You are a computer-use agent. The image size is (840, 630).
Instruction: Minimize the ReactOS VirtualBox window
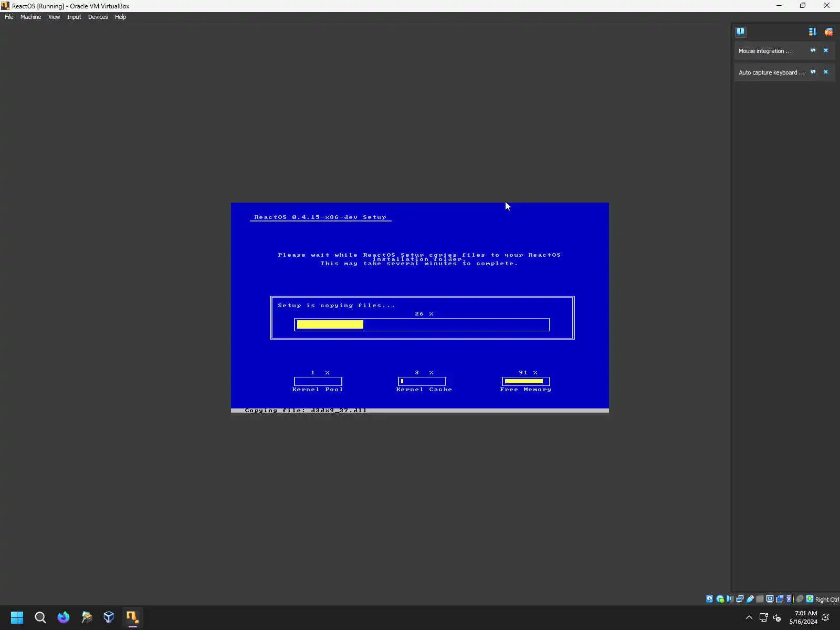pos(779,6)
